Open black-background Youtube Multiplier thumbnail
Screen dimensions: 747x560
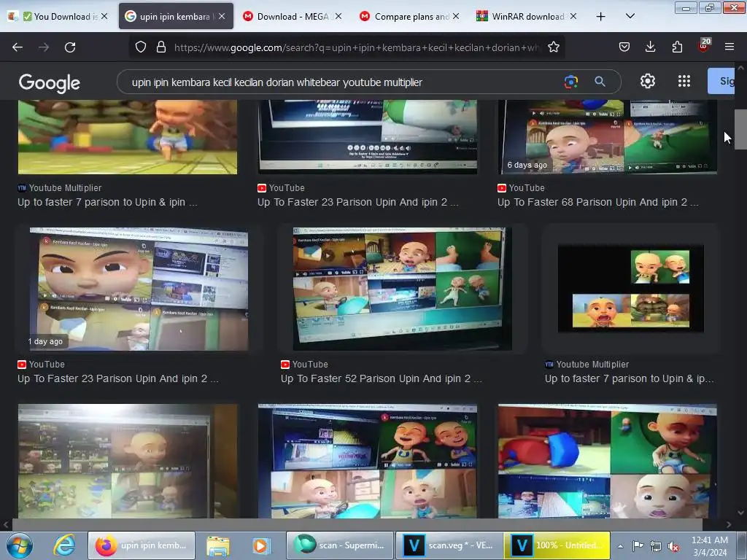coord(631,289)
